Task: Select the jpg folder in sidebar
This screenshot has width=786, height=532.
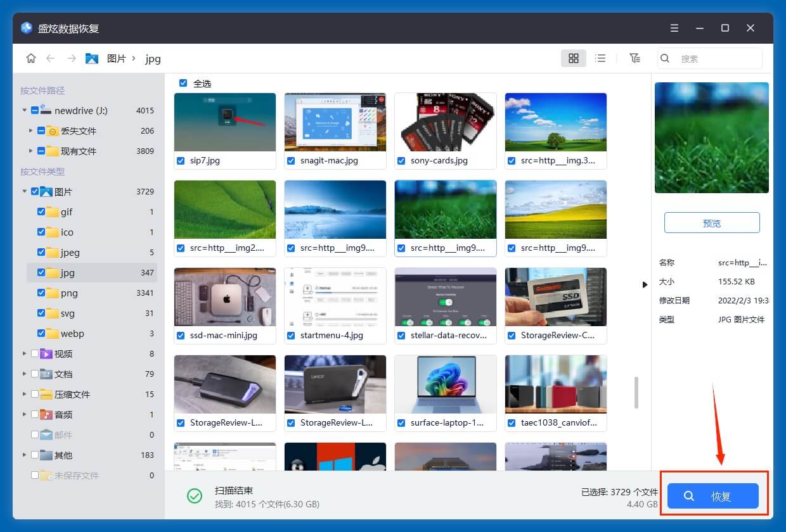Action: pyautogui.click(x=67, y=272)
